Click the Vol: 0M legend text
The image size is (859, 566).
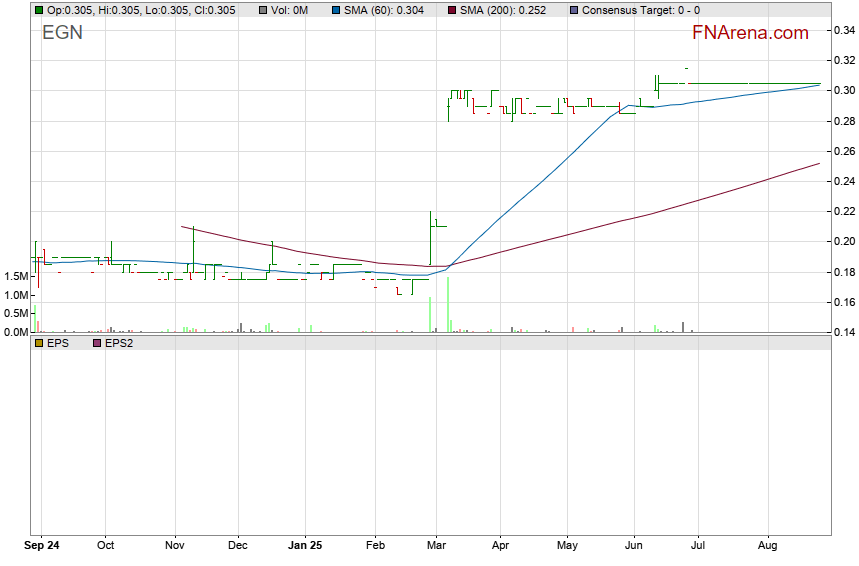pos(289,10)
